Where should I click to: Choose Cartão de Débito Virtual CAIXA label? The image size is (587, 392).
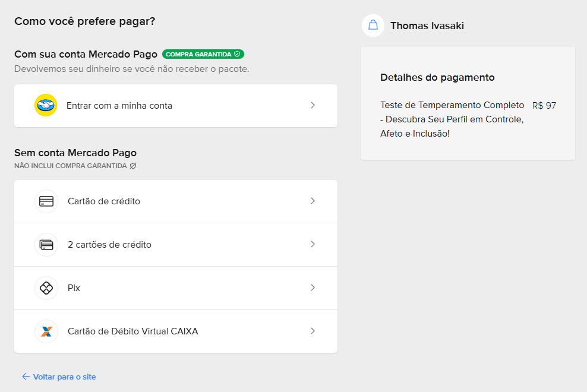click(x=132, y=331)
